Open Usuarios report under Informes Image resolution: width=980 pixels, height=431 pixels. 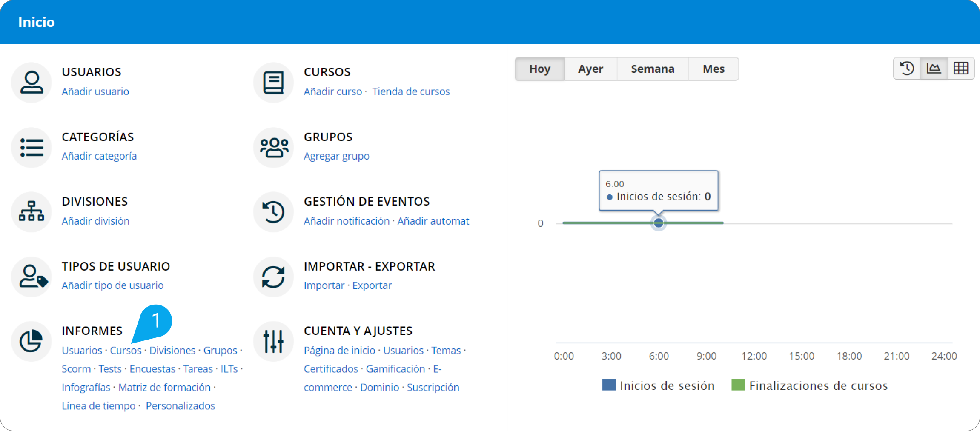82,350
